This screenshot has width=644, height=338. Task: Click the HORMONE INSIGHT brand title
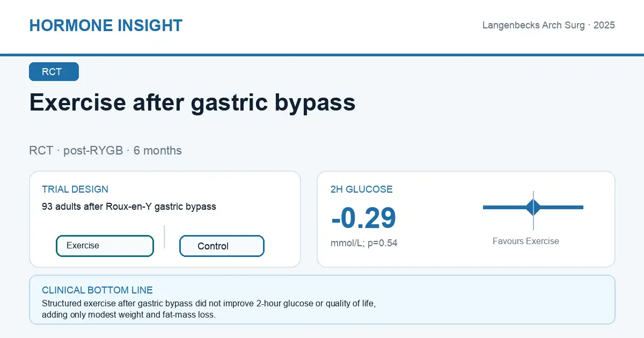tap(106, 25)
